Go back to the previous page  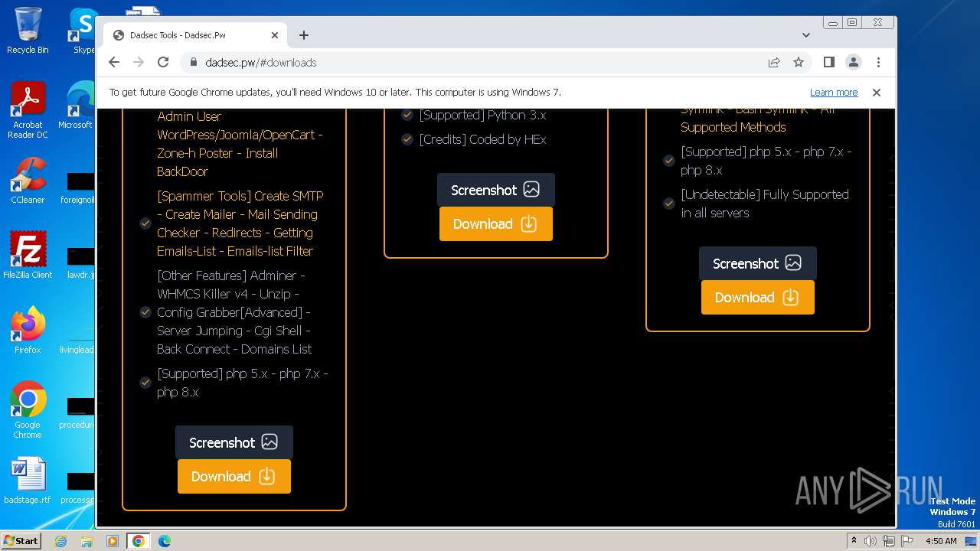(114, 62)
